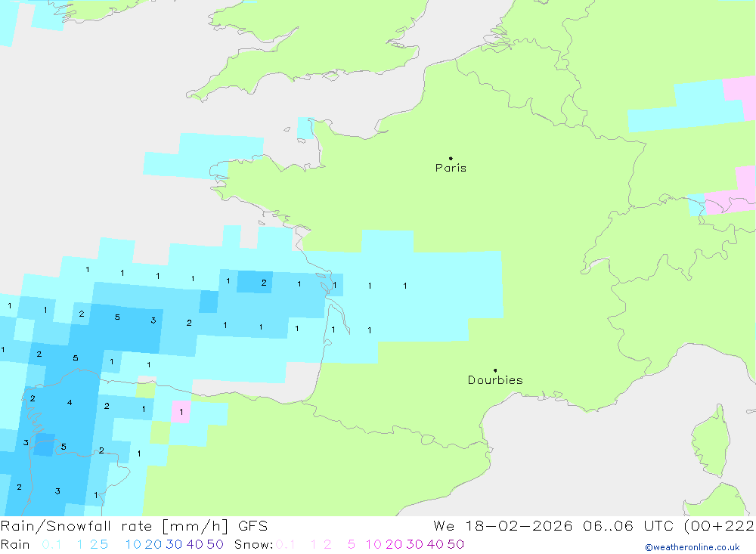
Task: Click the 'Snow:' legend label
Action: click(254, 544)
